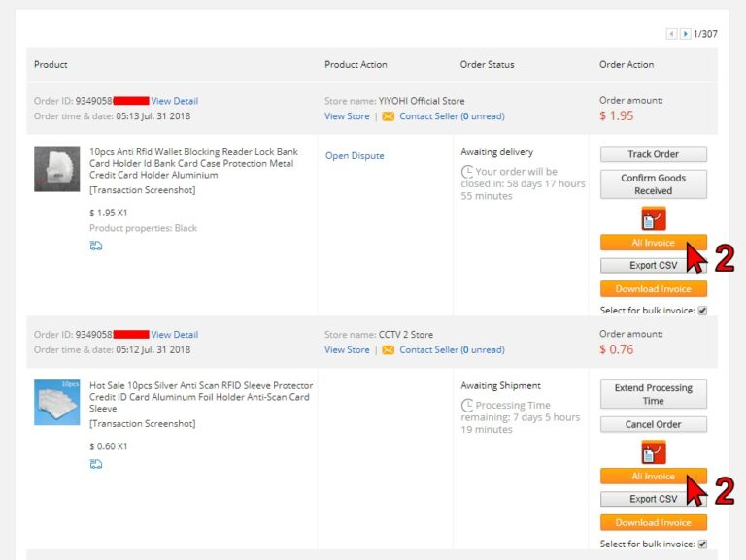Export CSV for the $1.95 order
The image size is (746, 560).
(653, 265)
